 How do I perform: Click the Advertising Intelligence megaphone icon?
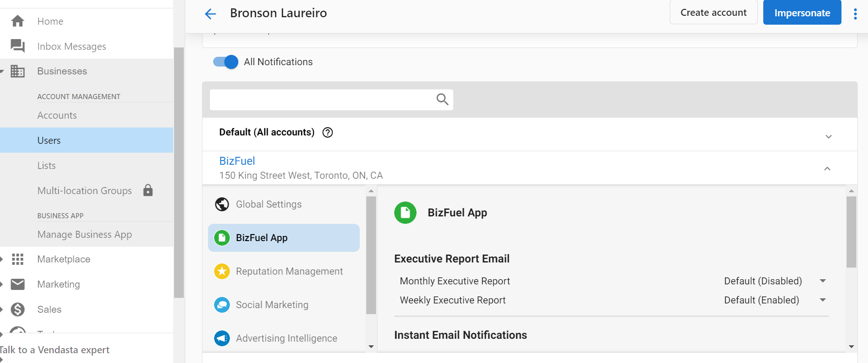(x=222, y=338)
